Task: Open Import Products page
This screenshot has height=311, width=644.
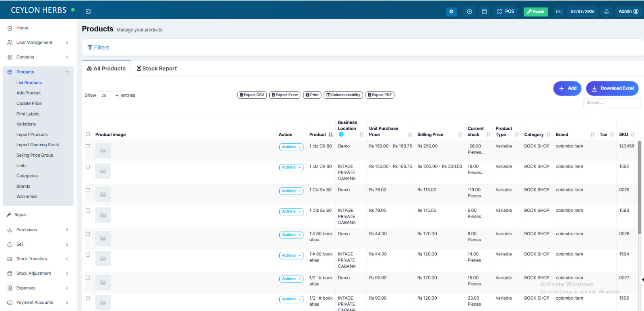Action: [x=32, y=135]
